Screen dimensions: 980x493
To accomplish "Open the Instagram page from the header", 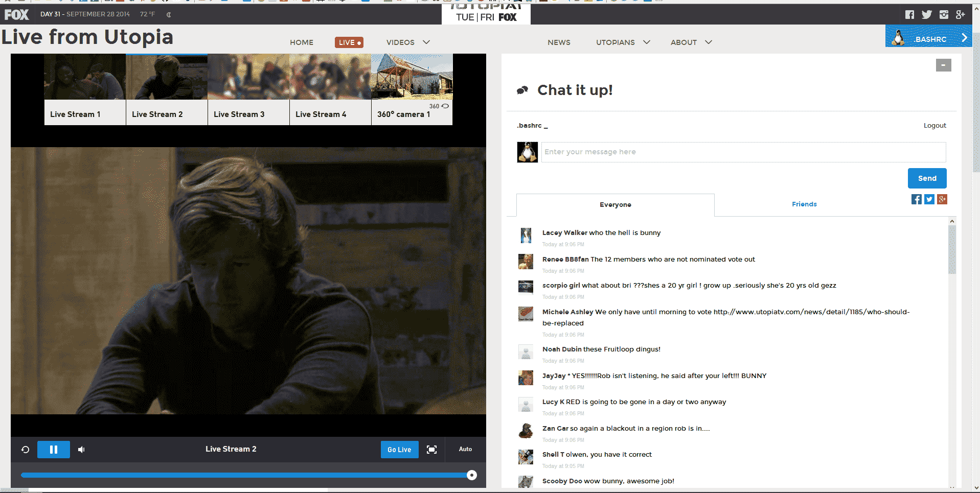I will (x=944, y=14).
